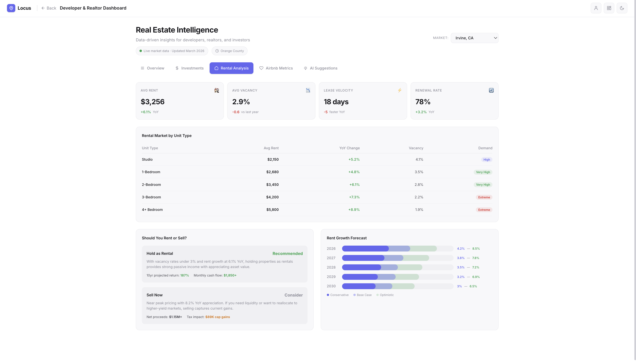The height and width of the screenshot is (364, 636).
Task: Click the Locus map pin logo
Action: [x=11, y=8]
